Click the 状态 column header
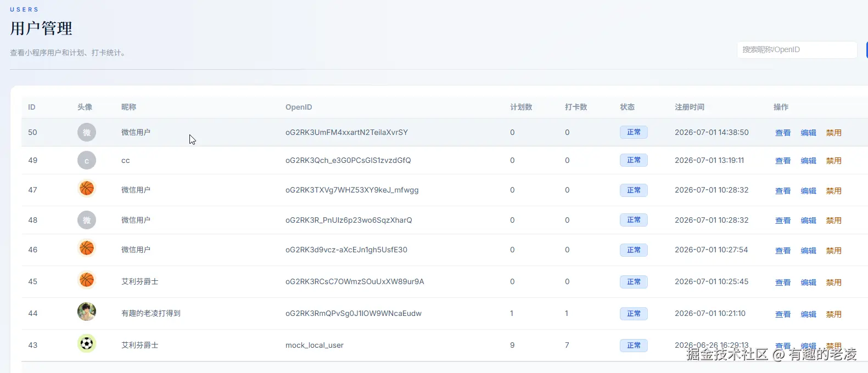 [627, 107]
